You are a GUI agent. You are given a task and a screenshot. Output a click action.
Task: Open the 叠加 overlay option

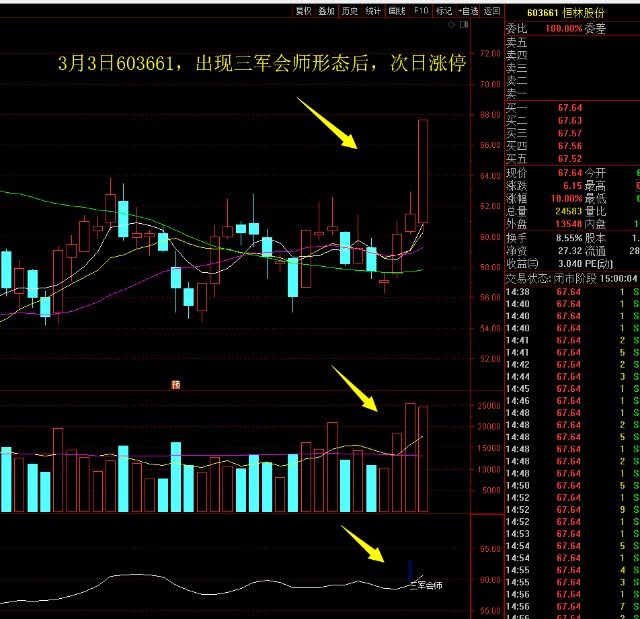(326, 11)
